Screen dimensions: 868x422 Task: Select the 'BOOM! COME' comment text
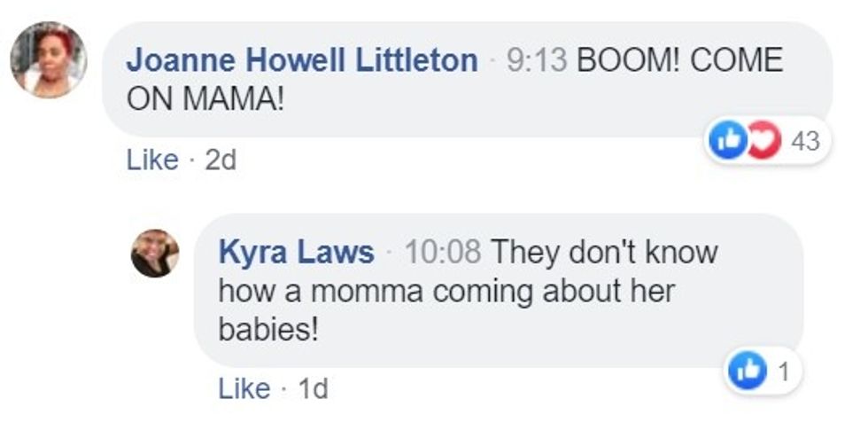coord(680,60)
